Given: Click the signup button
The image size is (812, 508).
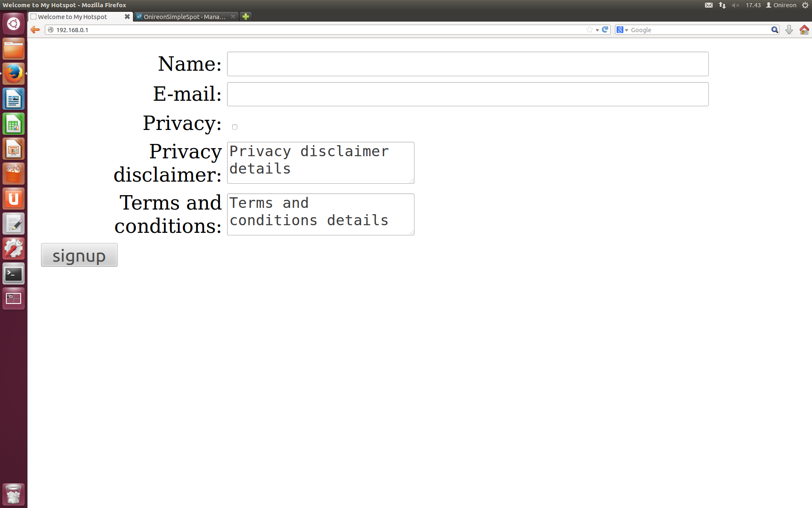Looking at the screenshot, I should pyautogui.click(x=79, y=255).
